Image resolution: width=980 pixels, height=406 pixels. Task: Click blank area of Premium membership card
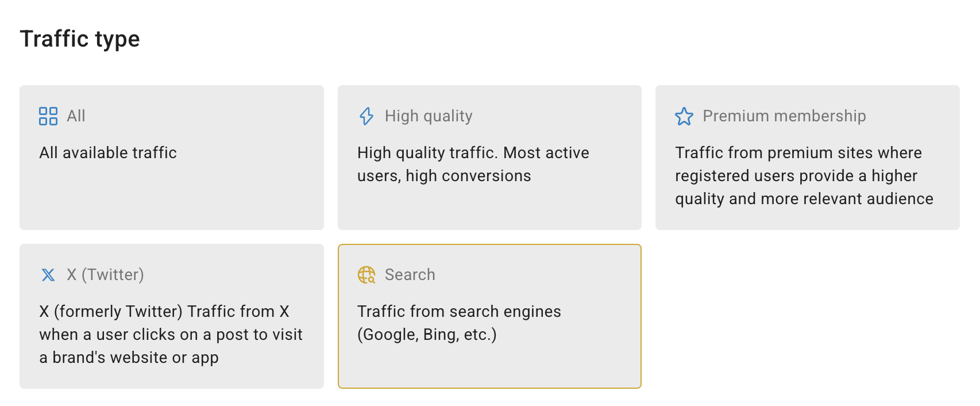(x=807, y=219)
